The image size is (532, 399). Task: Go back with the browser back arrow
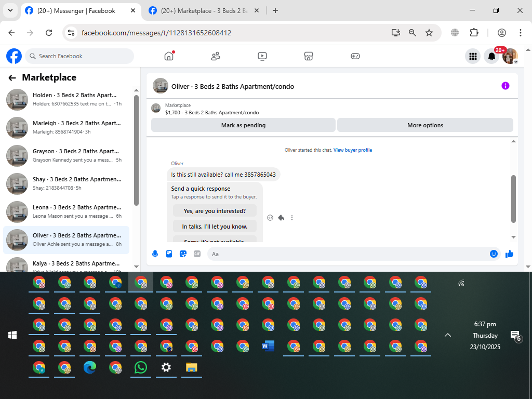click(x=11, y=33)
